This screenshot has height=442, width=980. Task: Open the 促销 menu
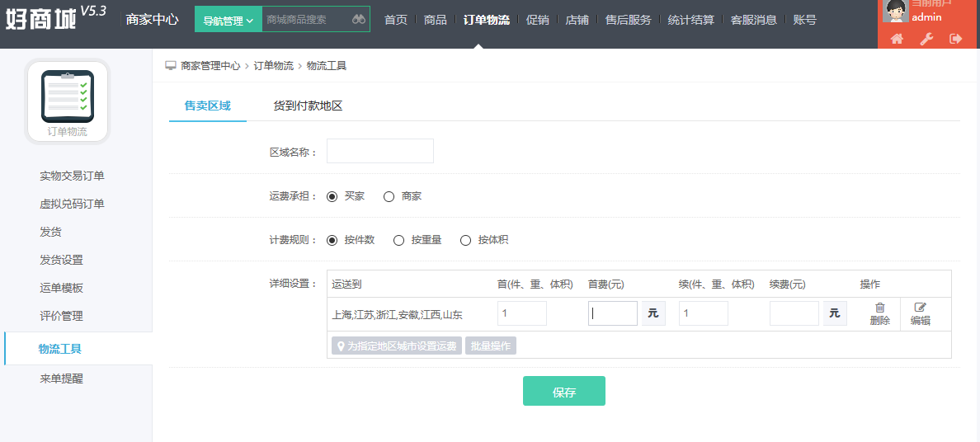click(x=538, y=20)
